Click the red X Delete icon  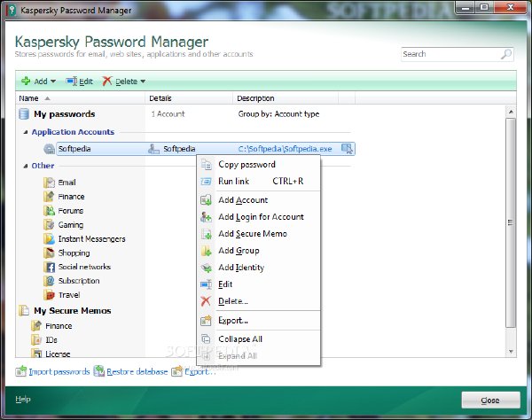107,81
